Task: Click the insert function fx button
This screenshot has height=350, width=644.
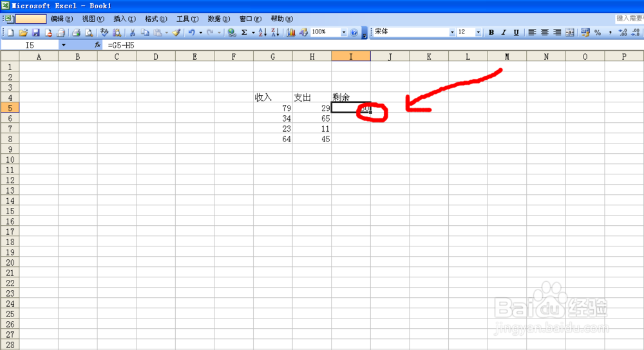Action: coord(97,45)
